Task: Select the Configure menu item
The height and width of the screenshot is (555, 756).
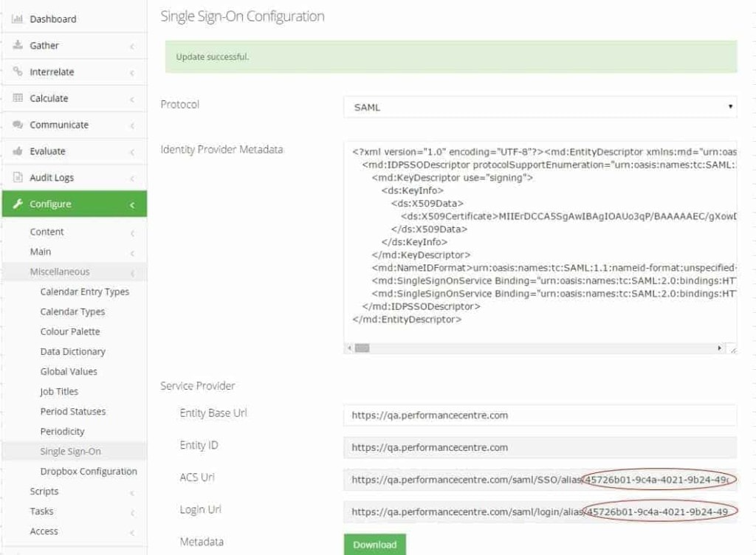Action: click(x=75, y=204)
